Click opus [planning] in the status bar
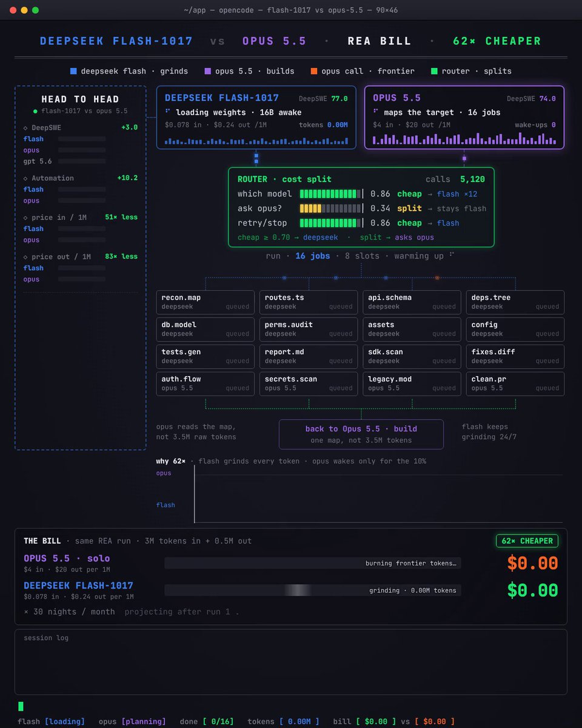Image resolution: width=582 pixels, height=728 pixels. (132, 721)
